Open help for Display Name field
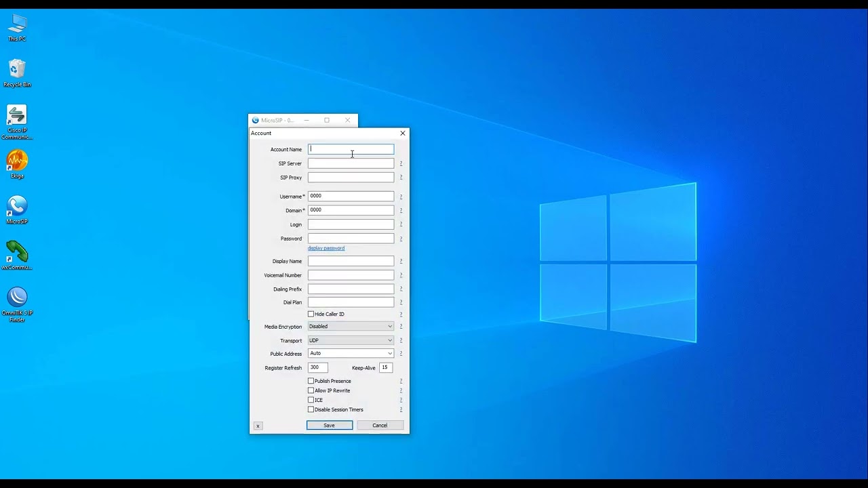 (x=401, y=261)
